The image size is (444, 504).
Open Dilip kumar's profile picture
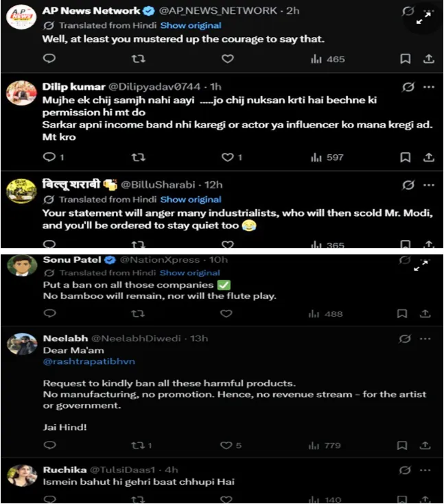click(x=21, y=93)
